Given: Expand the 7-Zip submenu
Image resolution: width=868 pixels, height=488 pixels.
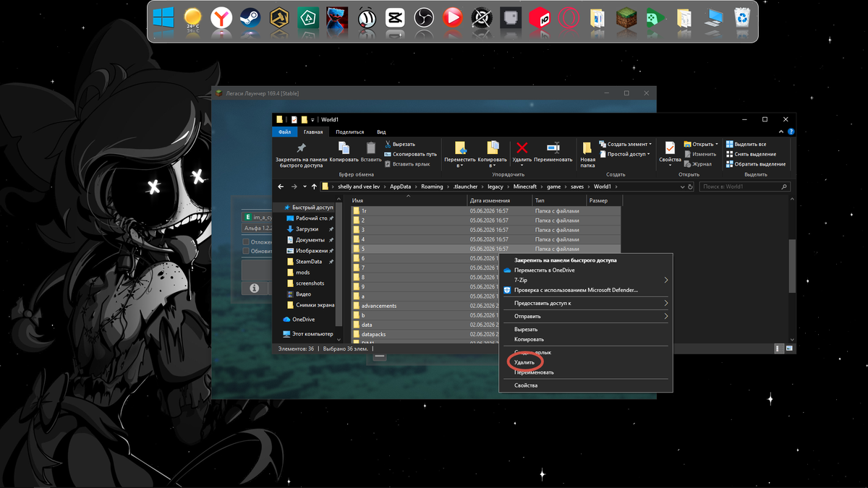Looking at the screenshot, I should (586, 280).
